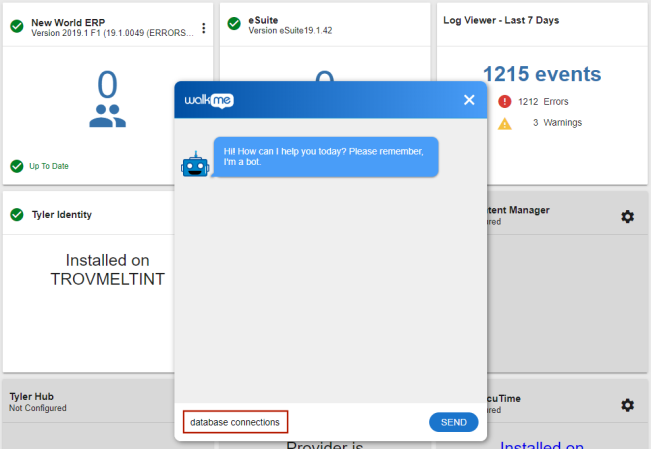The width and height of the screenshot is (651, 449).
Task: Click the 0 user count in New World ERP
Action: coord(107,84)
